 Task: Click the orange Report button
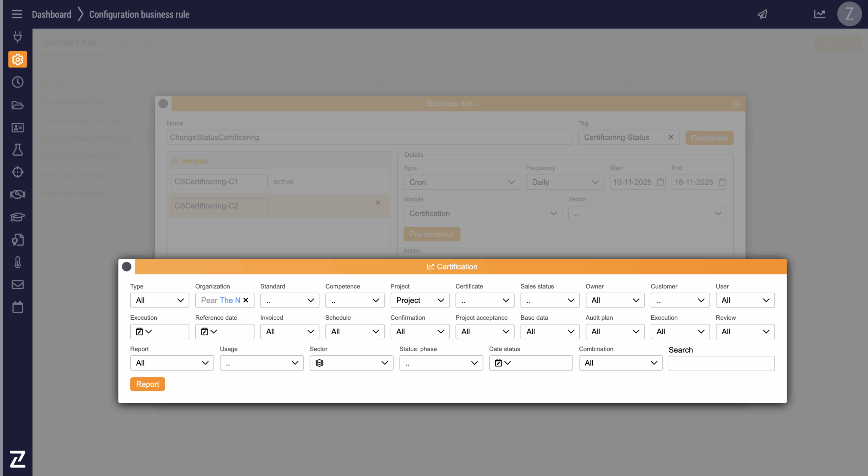147,384
